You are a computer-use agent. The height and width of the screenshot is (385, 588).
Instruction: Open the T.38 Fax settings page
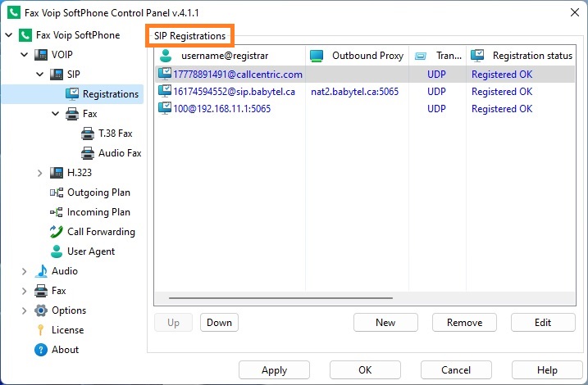116,134
